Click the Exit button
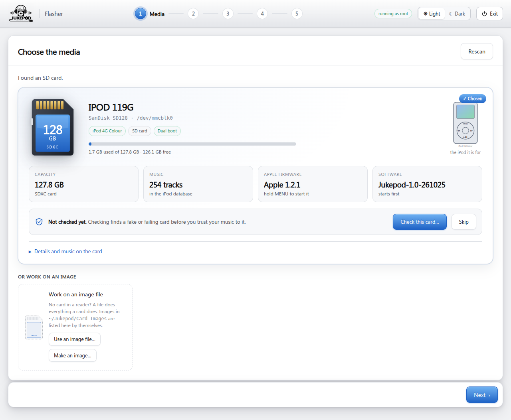 tap(489, 14)
